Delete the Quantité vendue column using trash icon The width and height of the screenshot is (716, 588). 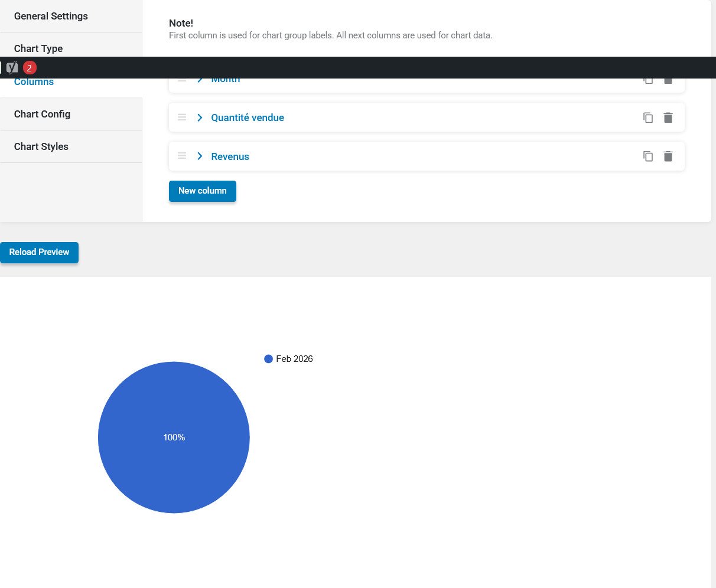coord(668,117)
